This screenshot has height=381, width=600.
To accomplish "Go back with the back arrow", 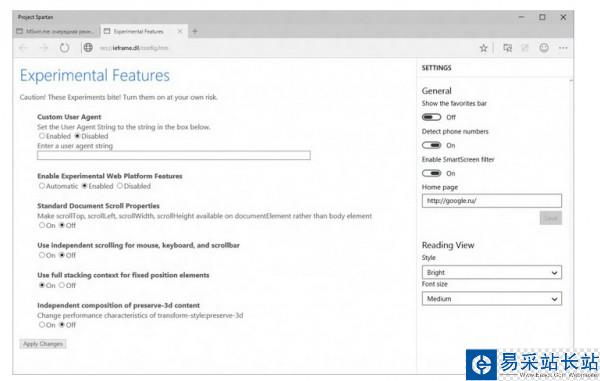I will pyautogui.click(x=24, y=48).
